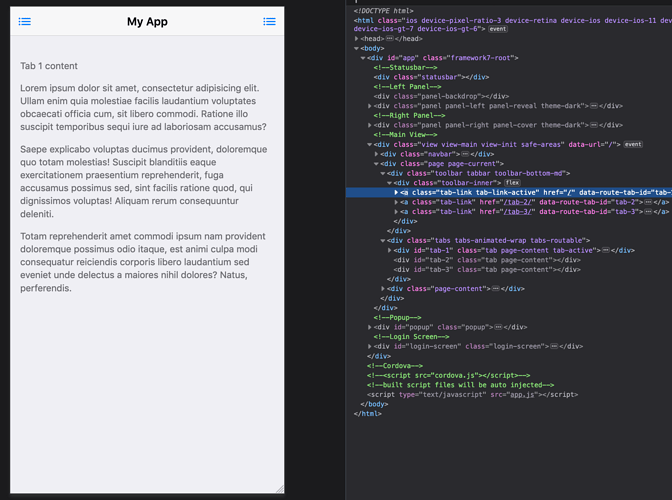Expand the tab-link-active anchor node
This screenshot has width=672, height=500.
coord(396,192)
